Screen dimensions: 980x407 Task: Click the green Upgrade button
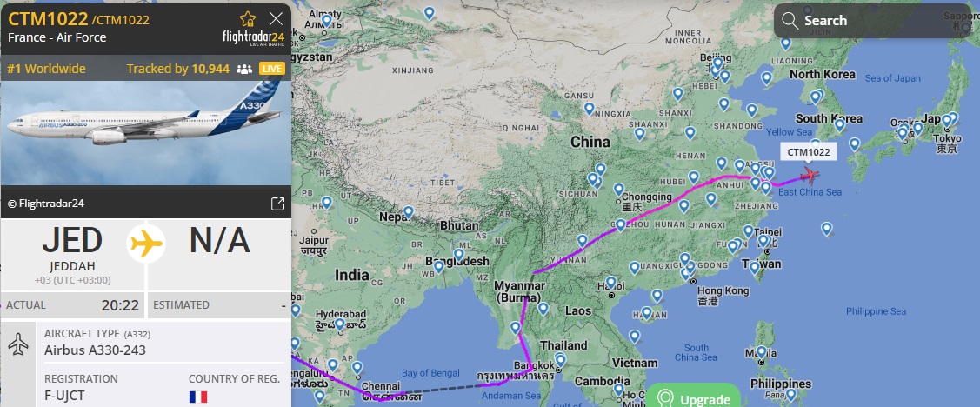692,397
